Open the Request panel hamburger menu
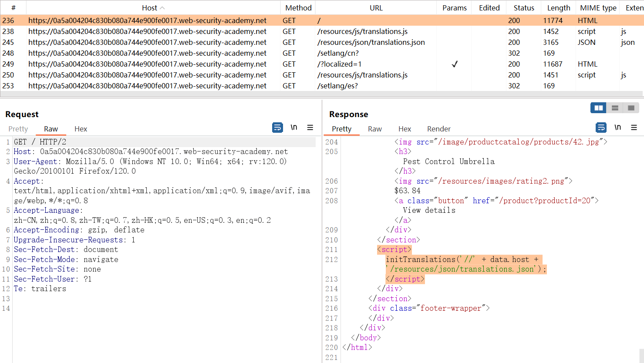This screenshot has width=644, height=363. click(310, 128)
